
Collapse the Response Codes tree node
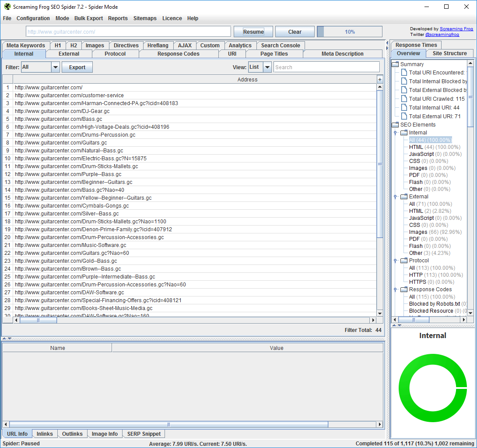(x=395, y=289)
